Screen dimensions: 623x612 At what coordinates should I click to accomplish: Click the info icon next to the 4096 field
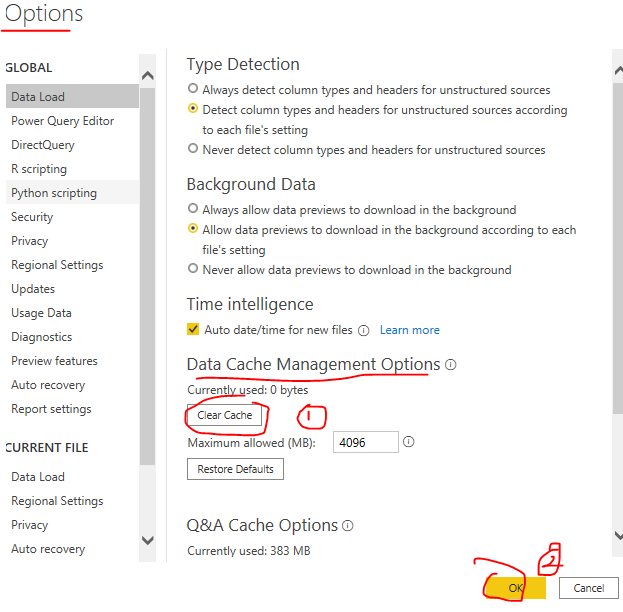point(408,442)
